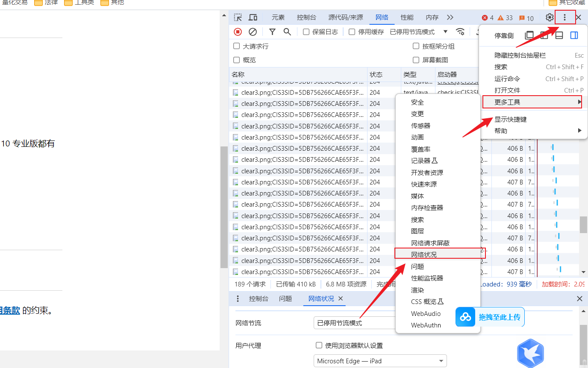Image resolution: width=588 pixels, height=368 pixels.
Task: Check the 屏幕截图 option
Action: [416, 60]
